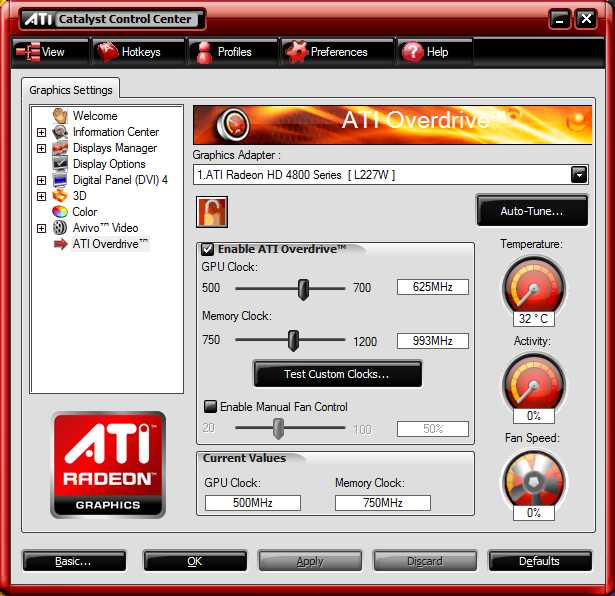Click the Avivo Video film reel icon
This screenshot has height=596, width=615.
coord(60,227)
